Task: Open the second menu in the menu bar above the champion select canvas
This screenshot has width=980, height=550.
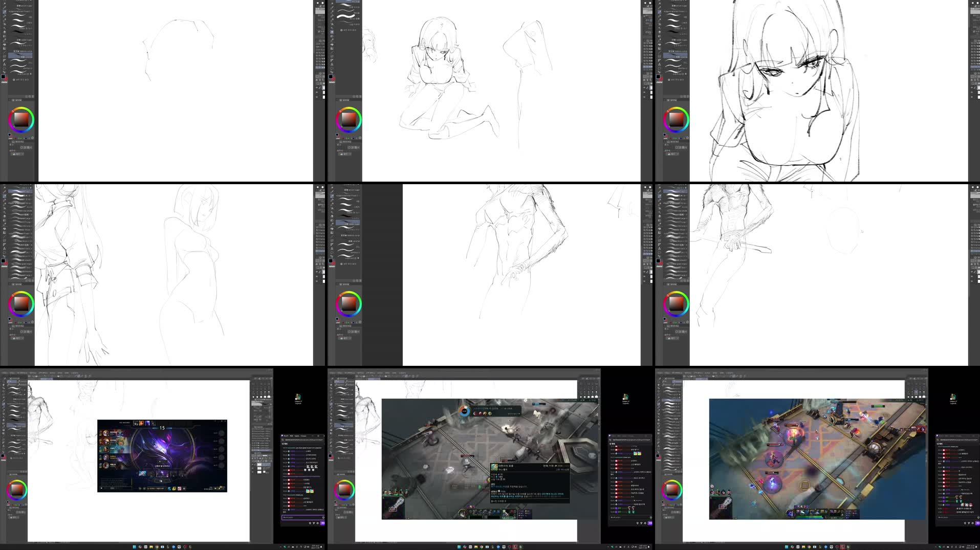Action: point(13,373)
